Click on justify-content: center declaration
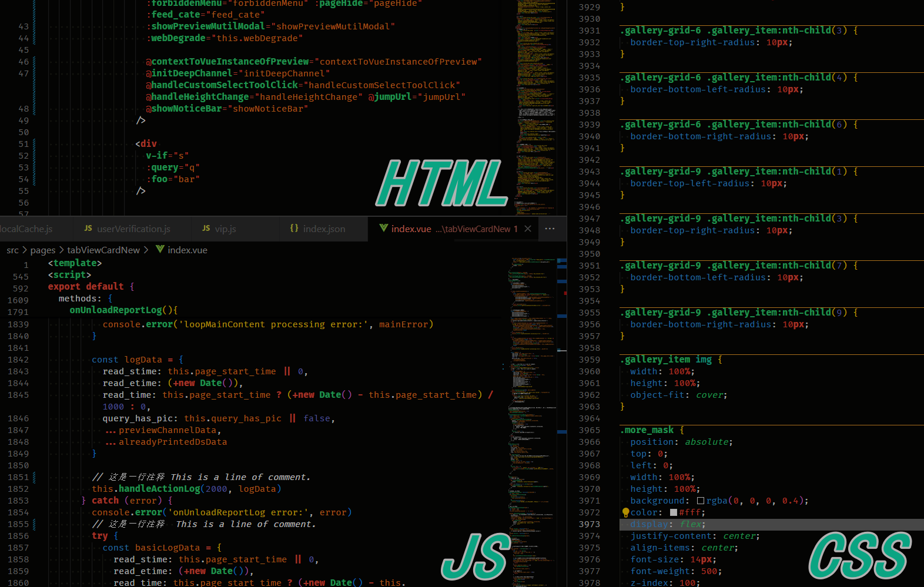This screenshot has width=924, height=587. point(695,536)
